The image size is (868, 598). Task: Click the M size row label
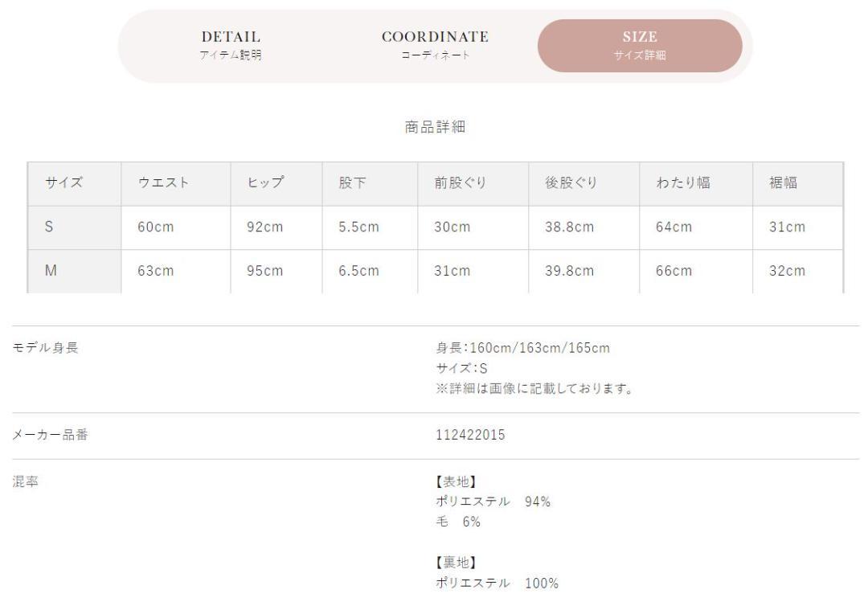point(51,271)
